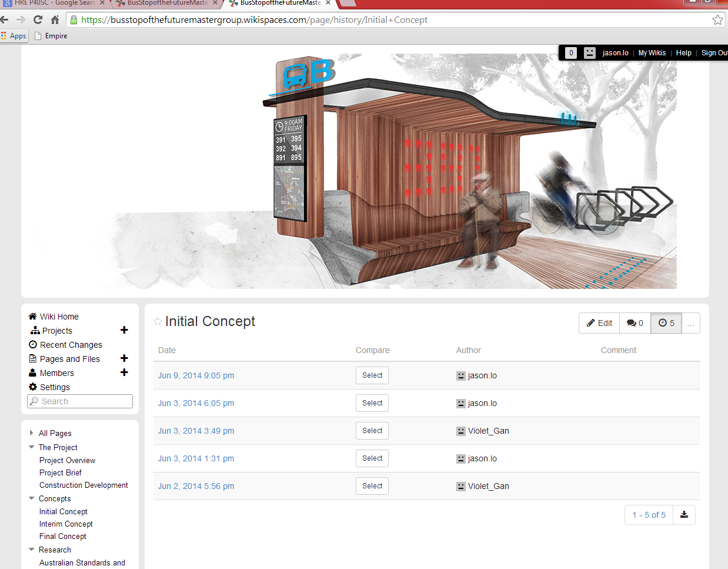Collapse the Concepts section
This screenshot has width=728, height=569.
tap(31, 498)
